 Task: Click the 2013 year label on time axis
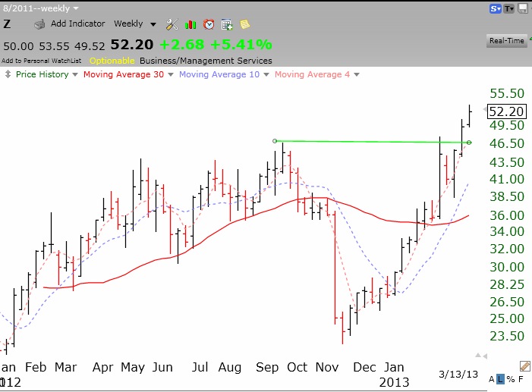pyautogui.click(x=394, y=382)
